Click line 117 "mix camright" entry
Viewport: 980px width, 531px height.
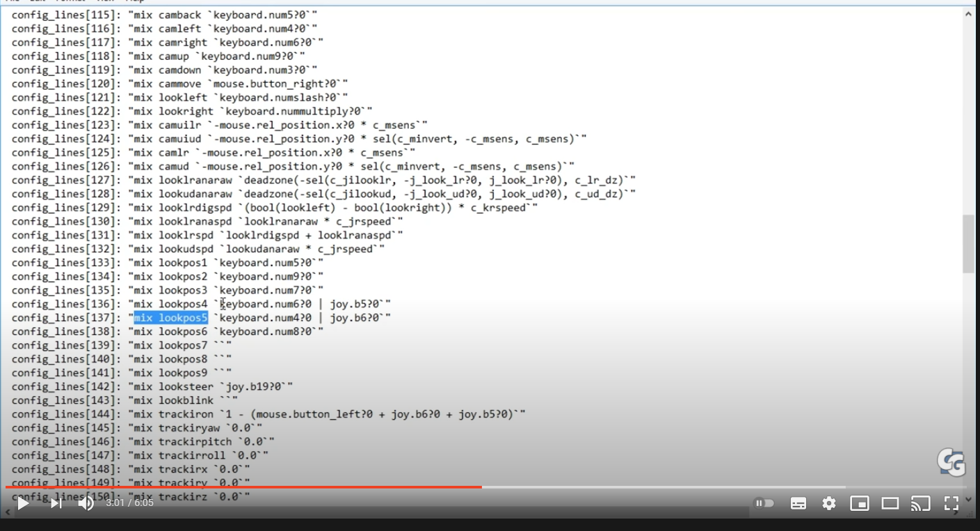168,42
